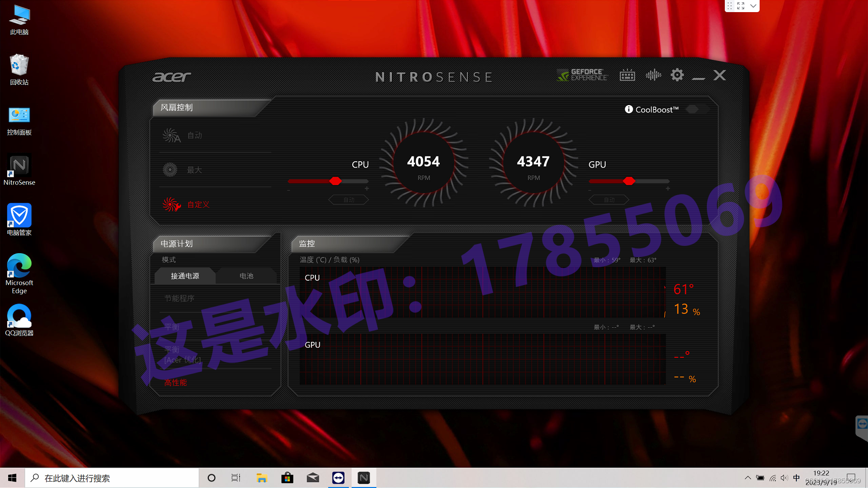Switch 中 input method indicator
Image resolution: width=868 pixels, height=488 pixels.
[796, 478]
